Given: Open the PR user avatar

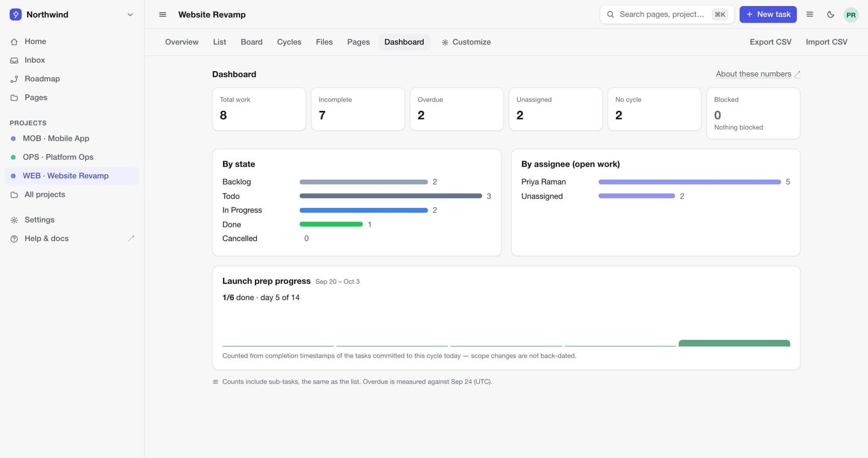Looking at the screenshot, I should click(x=851, y=15).
